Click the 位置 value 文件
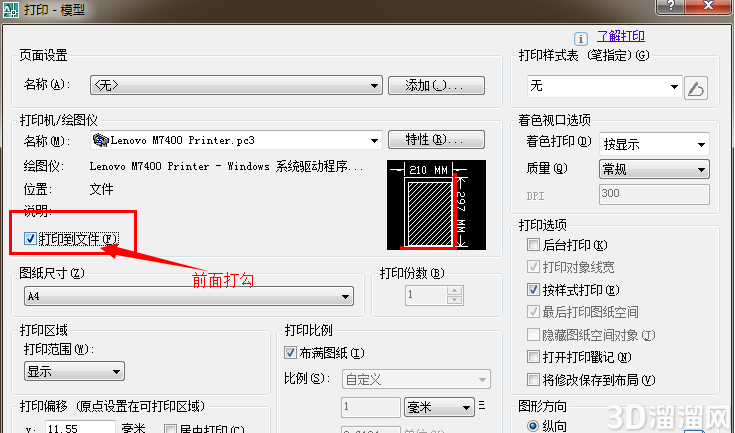This screenshot has height=433, width=735. click(101, 189)
